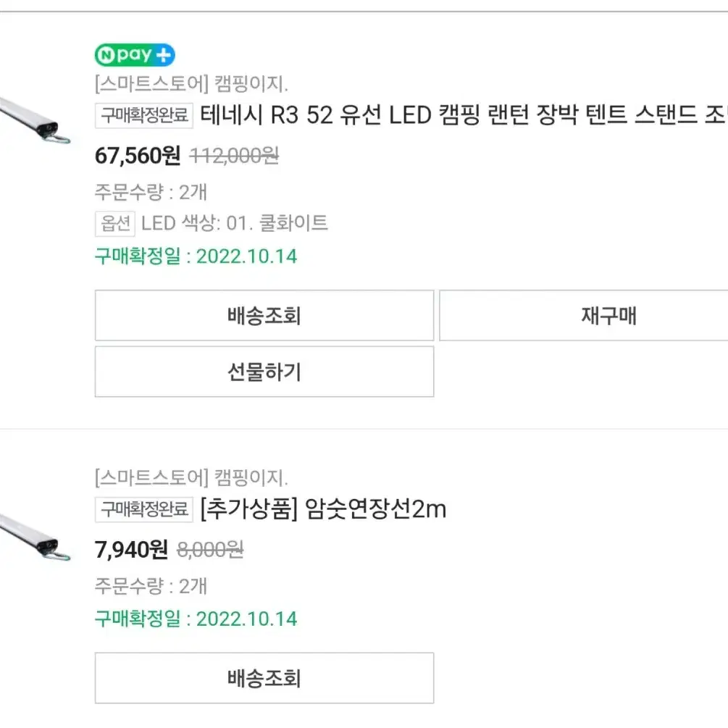Click the 옵션 badge icon

tap(115, 224)
